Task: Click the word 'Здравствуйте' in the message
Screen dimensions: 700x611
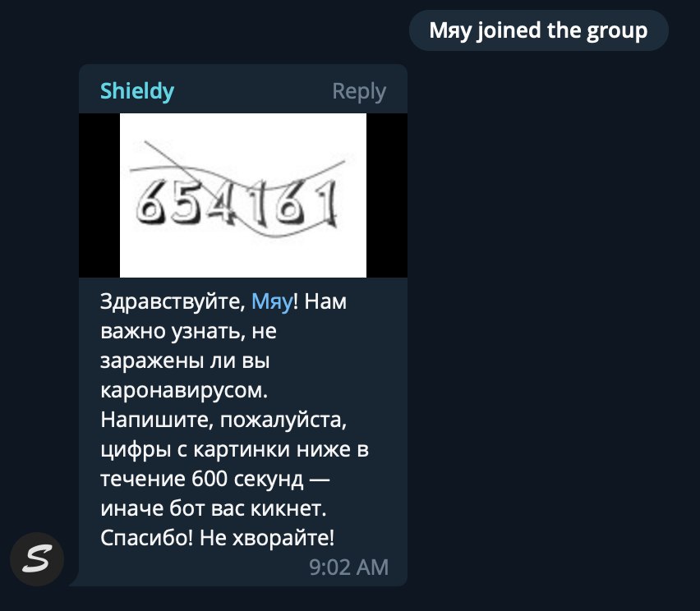Action: (173, 301)
